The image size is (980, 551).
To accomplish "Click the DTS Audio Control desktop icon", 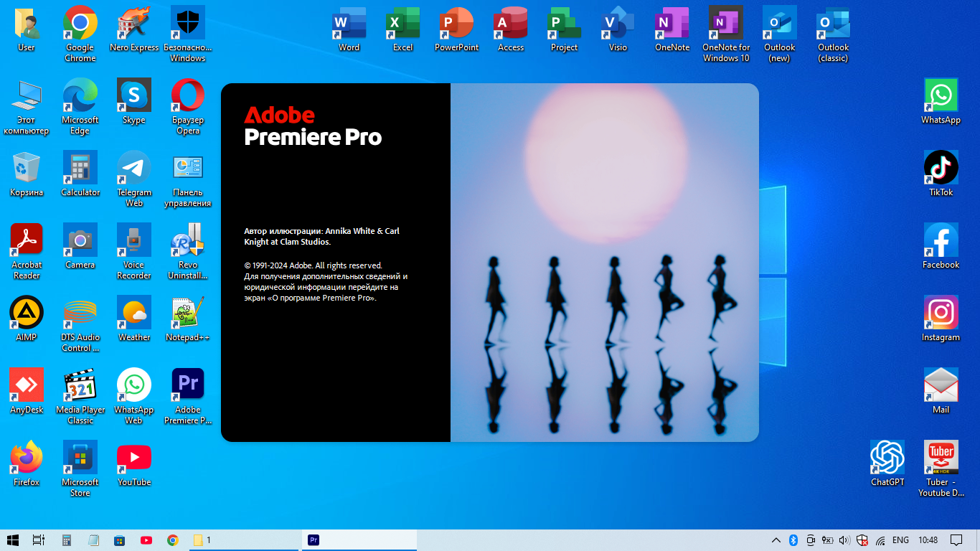I will (80, 324).
